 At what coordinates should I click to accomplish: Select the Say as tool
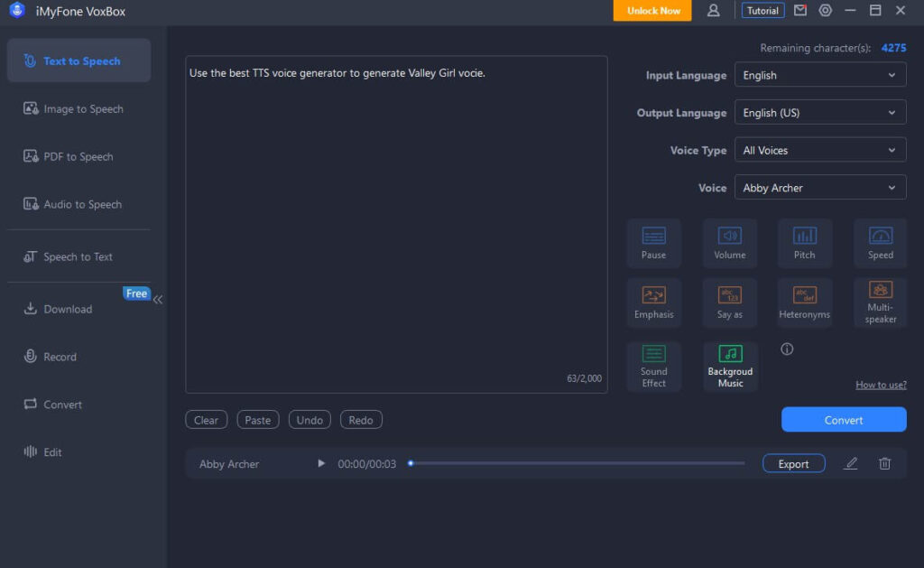pos(729,303)
